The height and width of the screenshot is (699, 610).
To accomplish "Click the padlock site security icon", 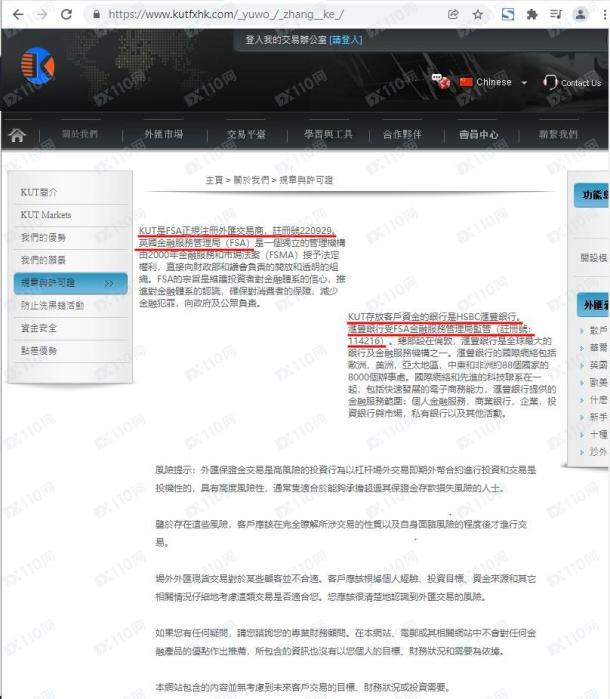I will pos(96,14).
